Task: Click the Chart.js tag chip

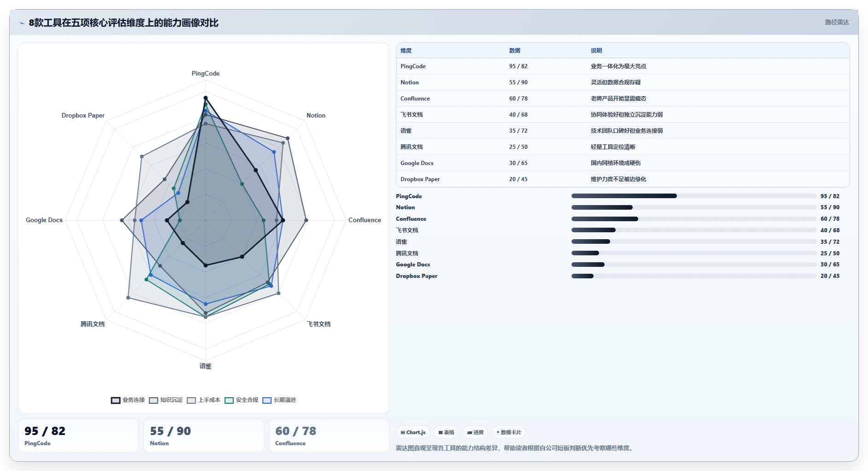Action: coord(413,432)
